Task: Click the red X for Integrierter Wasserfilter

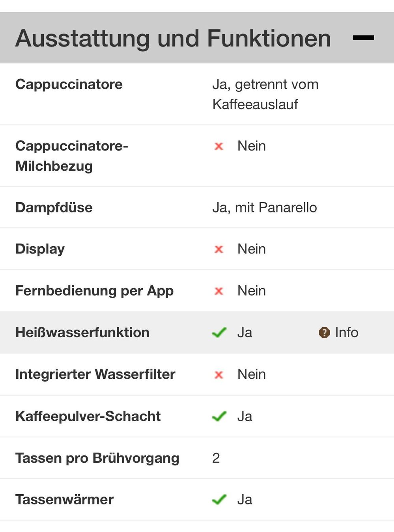Action: (x=219, y=375)
